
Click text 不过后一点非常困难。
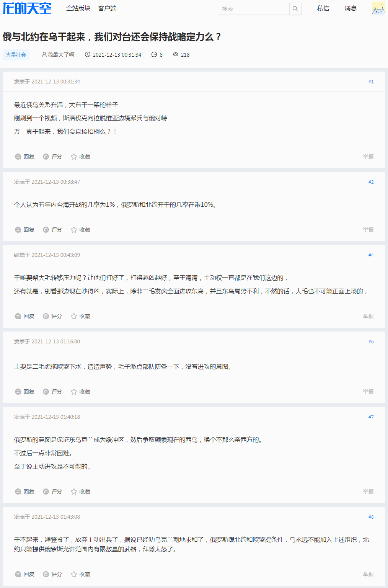point(43,453)
